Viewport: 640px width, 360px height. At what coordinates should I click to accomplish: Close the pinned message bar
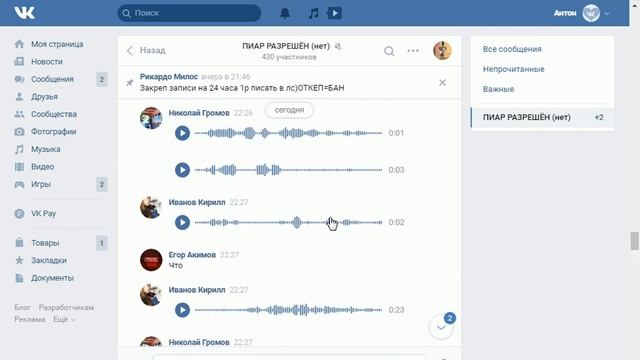[x=442, y=82]
